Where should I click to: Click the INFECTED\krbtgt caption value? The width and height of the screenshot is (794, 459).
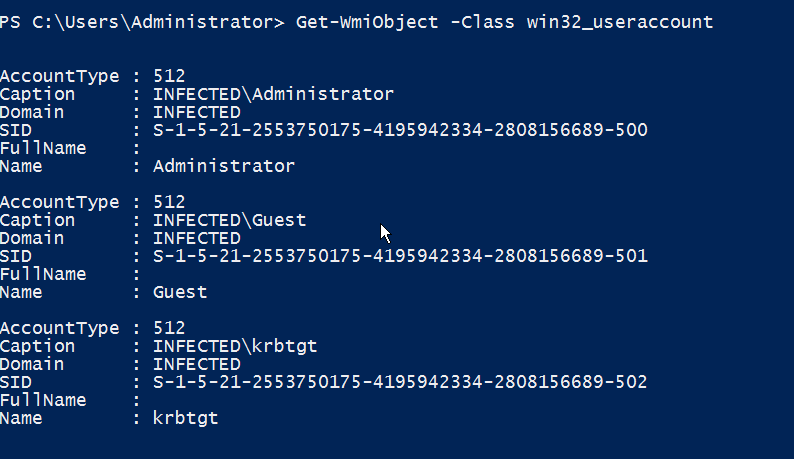click(x=235, y=347)
